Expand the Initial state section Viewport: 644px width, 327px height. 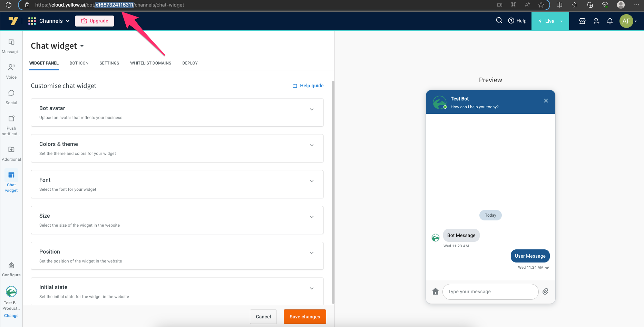click(x=177, y=291)
